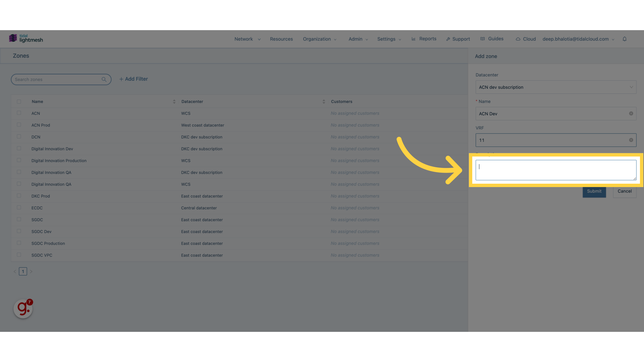Select the checkbox for Digital Innovation Dev
This screenshot has width=644, height=362.
(x=19, y=148)
